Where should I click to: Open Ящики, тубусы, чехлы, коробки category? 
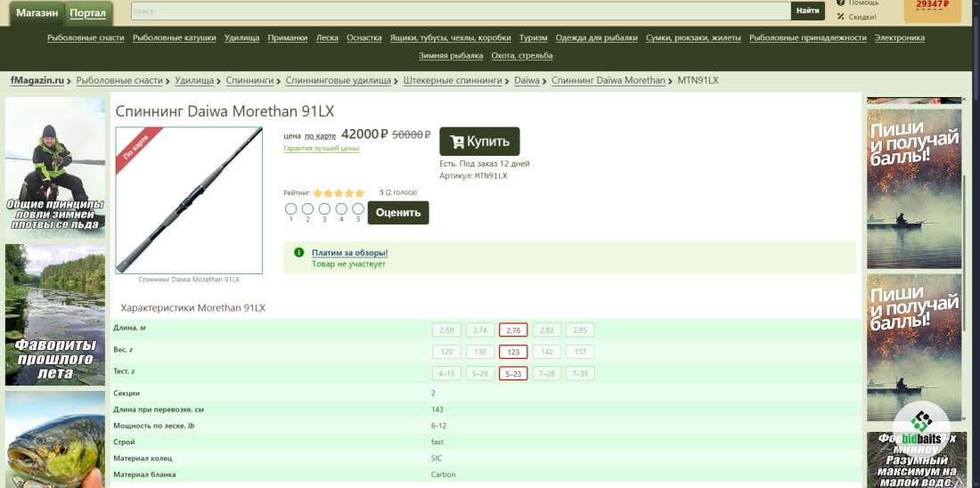coord(451,37)
